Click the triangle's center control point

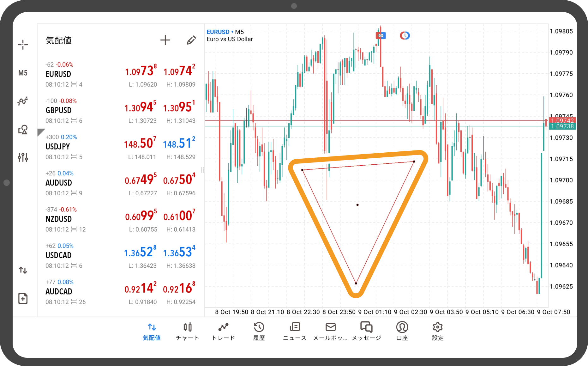[x=357, y=205]
